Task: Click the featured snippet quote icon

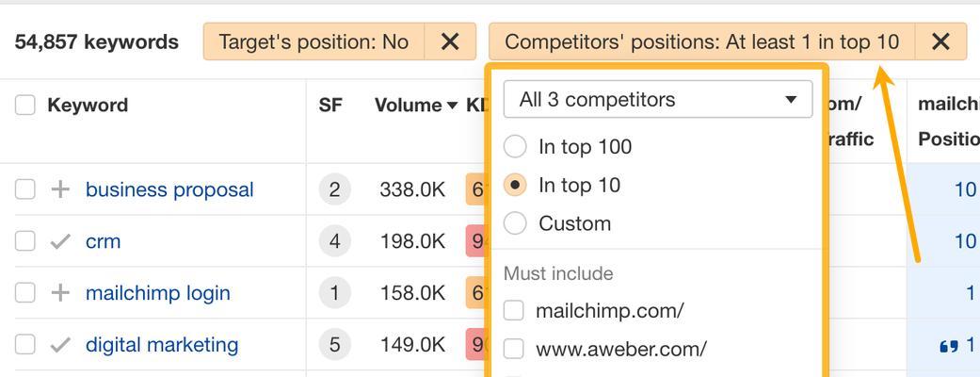Action: click(949, 346)
